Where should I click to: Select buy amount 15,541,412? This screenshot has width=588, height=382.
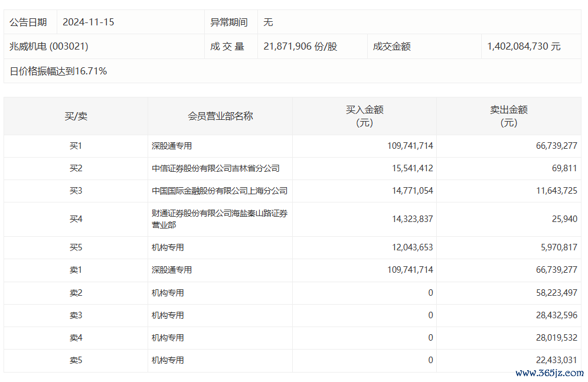[x=413, y=168]
